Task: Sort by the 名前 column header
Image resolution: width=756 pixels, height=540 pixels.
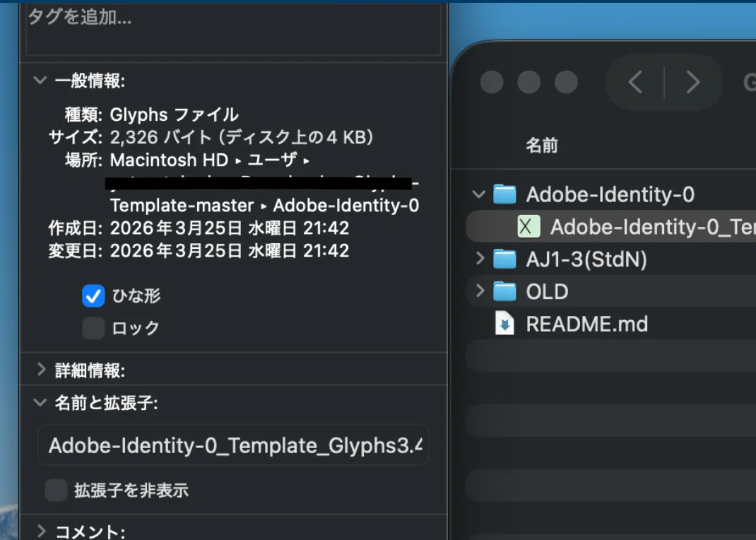Action: 541,145
